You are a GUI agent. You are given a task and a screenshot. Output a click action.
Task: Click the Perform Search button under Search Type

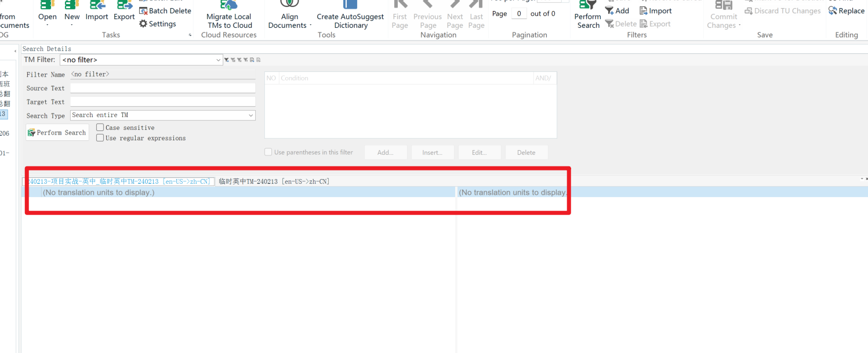[57, 133]
